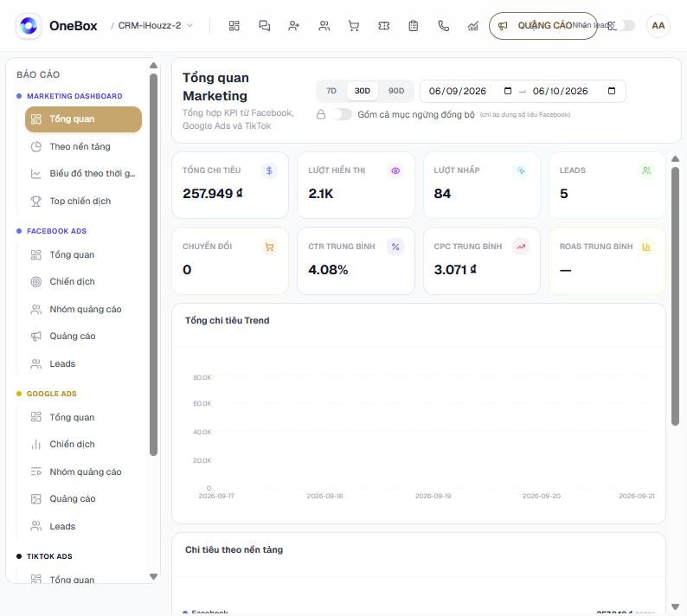The height and width of the screenshot is (616, 687).
Task: Toggle the Nhận lead switch
Action: pyautogui.click(x=626, y=25)
